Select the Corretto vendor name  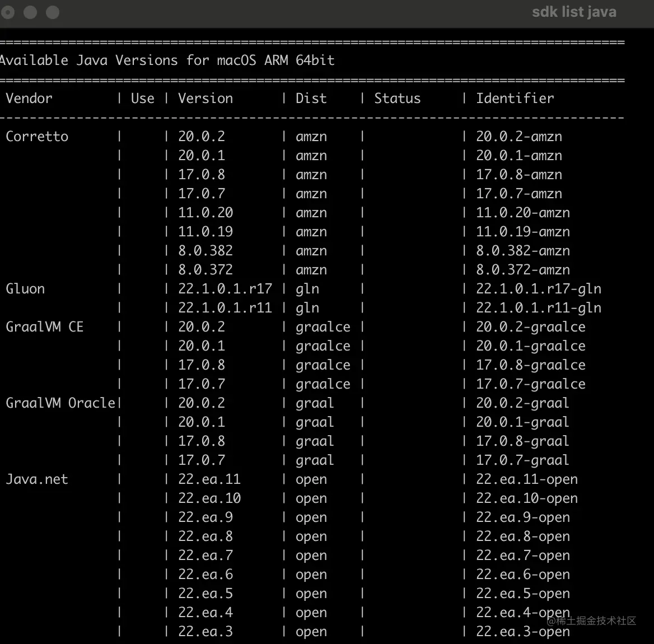tap(37, 136)
